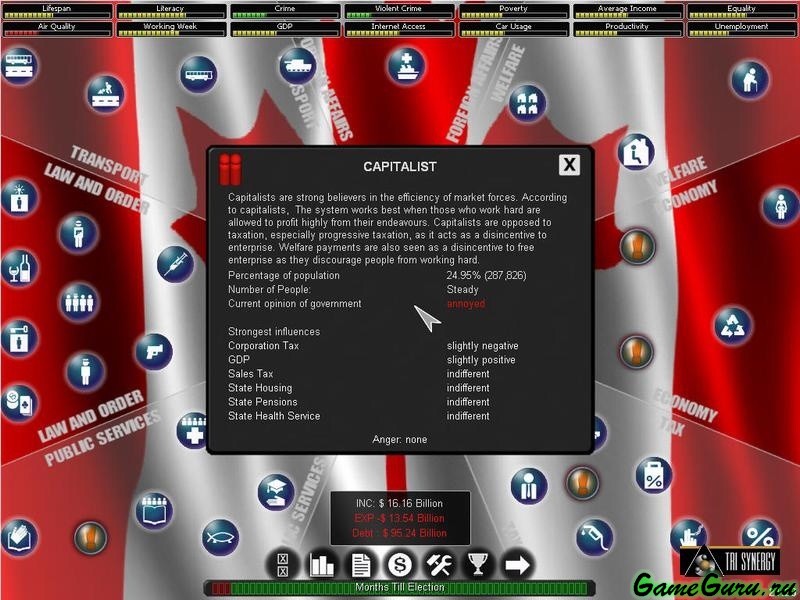Open the person with key prison icon
The image size is (800, 600).
[19, 338]
